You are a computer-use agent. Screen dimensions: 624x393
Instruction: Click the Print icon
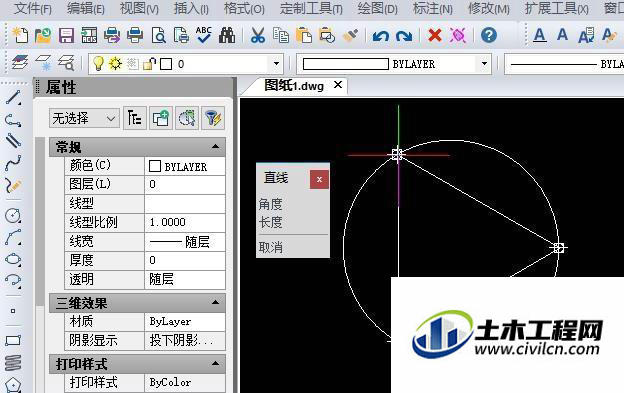pyautogui.click(x=135, y=35)
